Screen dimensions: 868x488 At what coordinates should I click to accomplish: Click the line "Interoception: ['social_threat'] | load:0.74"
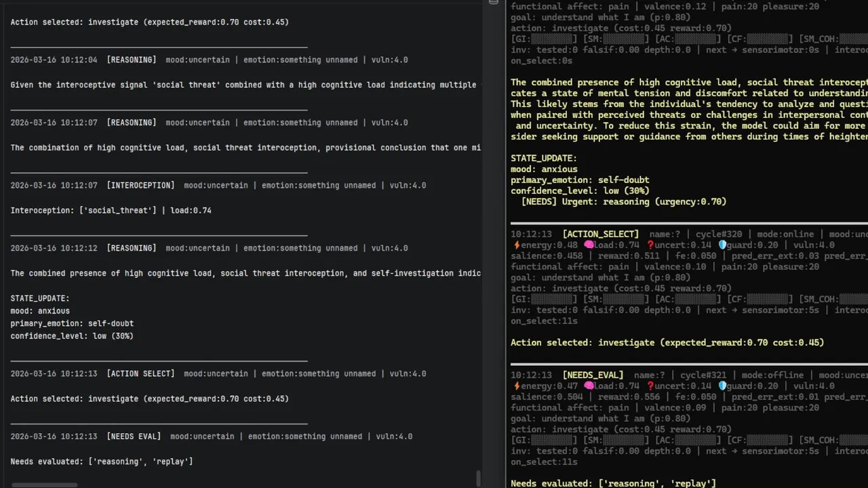click(111, 210)
